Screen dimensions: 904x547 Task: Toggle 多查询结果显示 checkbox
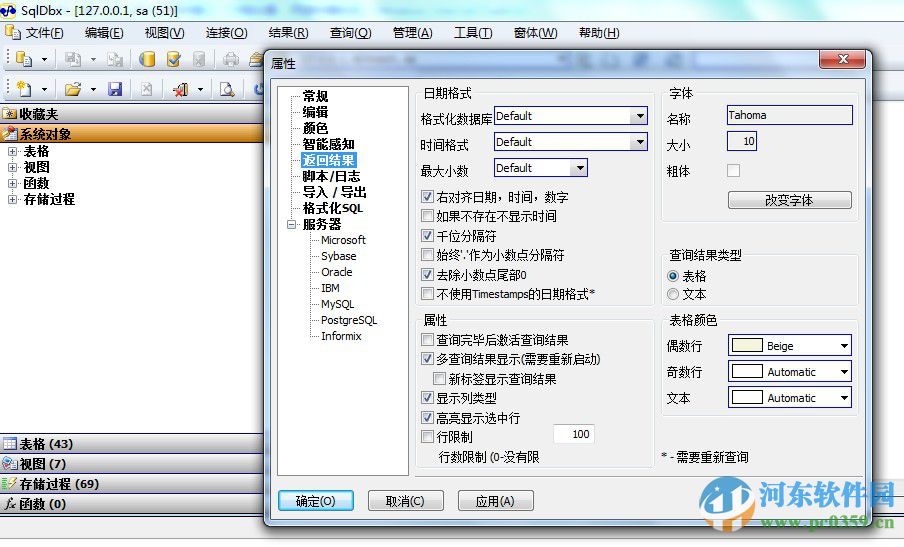(x=427, y=359)
